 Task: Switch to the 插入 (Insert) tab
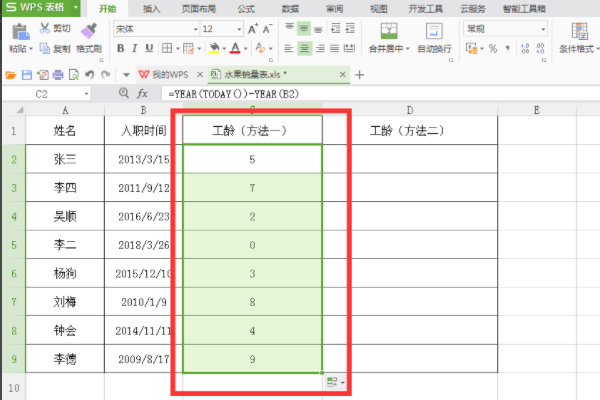pos(152,9)
